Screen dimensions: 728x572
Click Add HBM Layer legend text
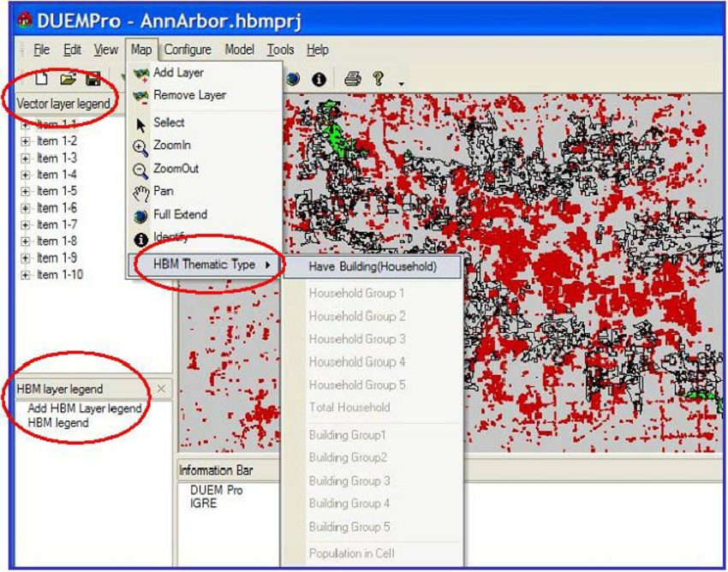(x=85, y=408)
